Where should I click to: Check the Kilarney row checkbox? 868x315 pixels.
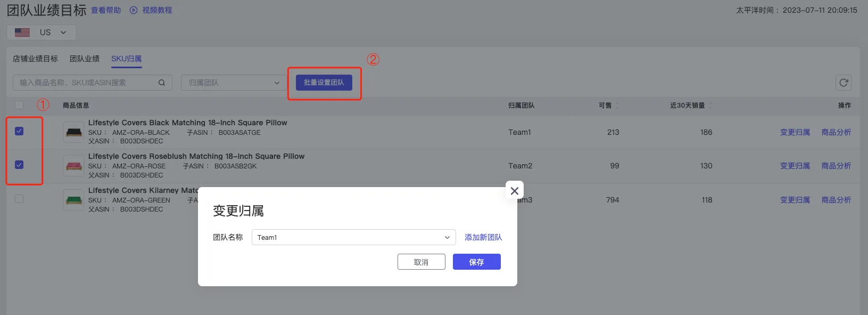[x=19, y=199]
